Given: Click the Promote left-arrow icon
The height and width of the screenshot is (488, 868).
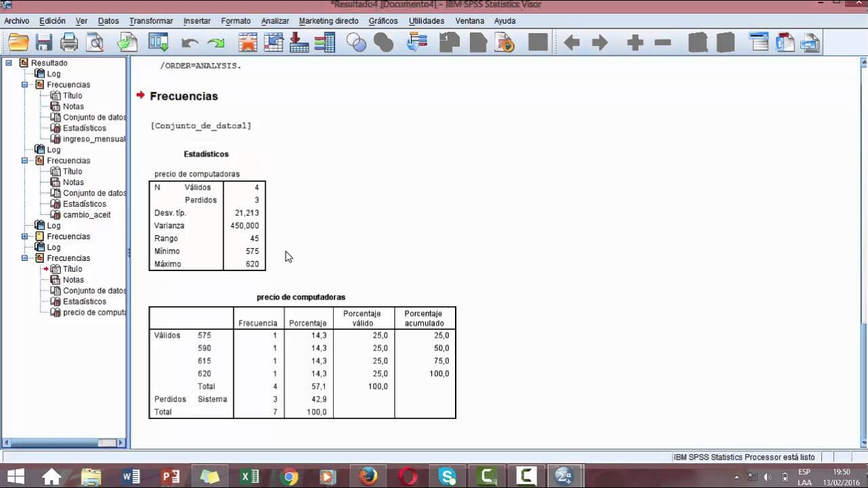Looking at the screenshot, I should (572, 43).
